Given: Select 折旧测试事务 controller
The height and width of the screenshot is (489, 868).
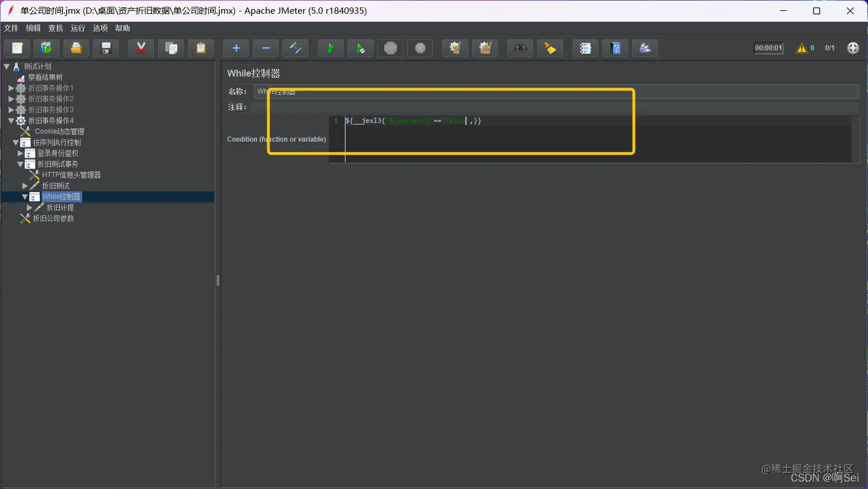Looking at the screenshot, I should (x=58, y=164).
